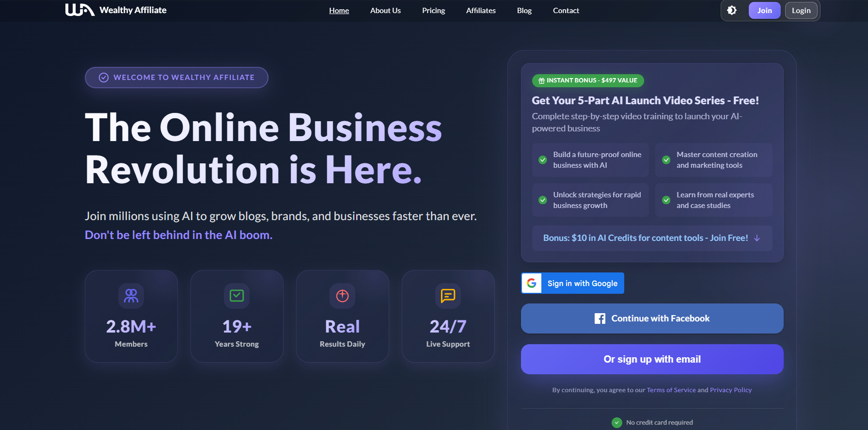Image resolution: width=868 pixels, height=430 pixels.
Task: Click check icon beside Build a future-proof business
Action: coord(543,160)
